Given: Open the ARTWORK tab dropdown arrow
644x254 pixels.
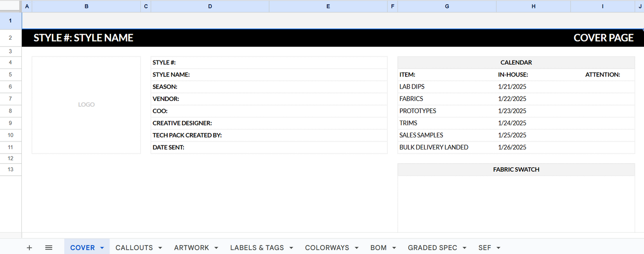Looking at the screenshot, I should [x=216, y=248].
